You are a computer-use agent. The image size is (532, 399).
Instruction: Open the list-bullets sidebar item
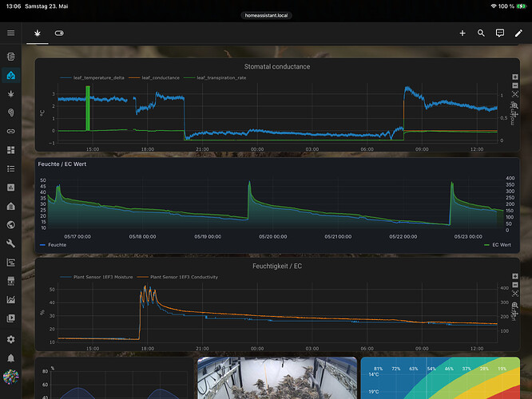pos(11,168)
